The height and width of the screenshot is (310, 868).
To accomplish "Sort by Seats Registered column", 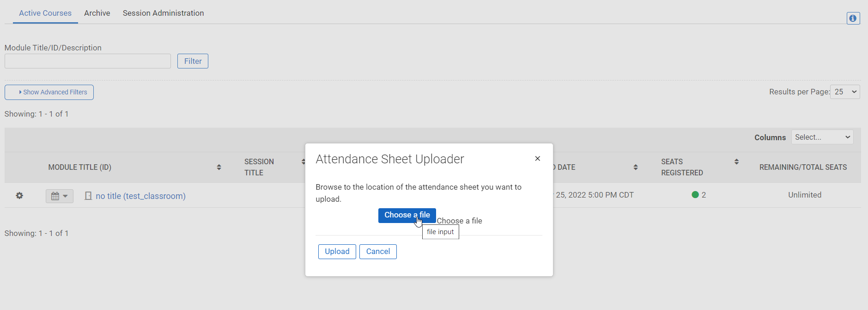I will click(x=736, y=161).
